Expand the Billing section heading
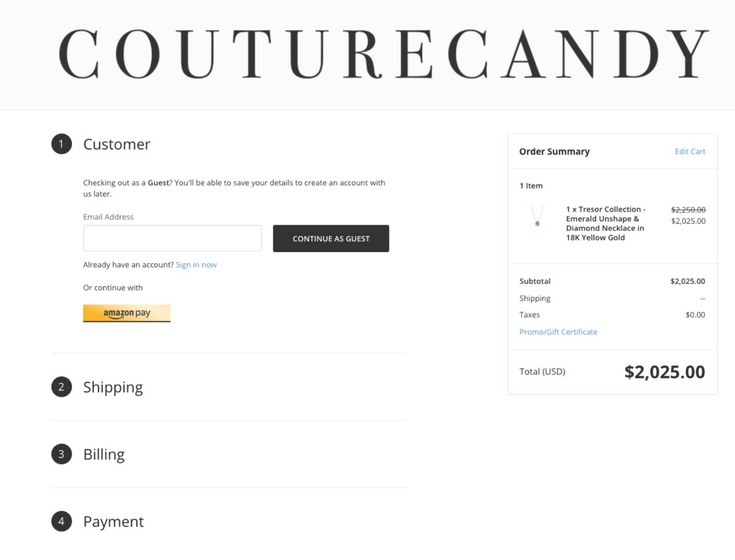 (x=104, y=454)
